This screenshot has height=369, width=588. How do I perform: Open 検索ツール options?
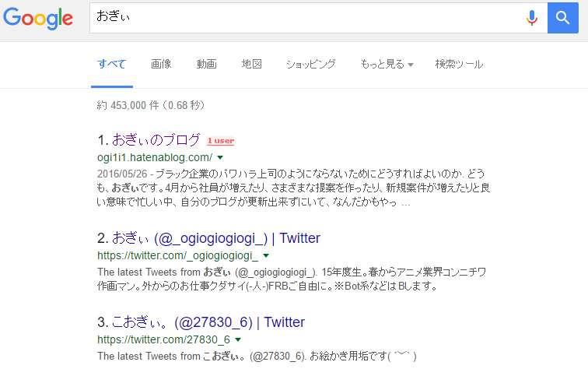459,64
